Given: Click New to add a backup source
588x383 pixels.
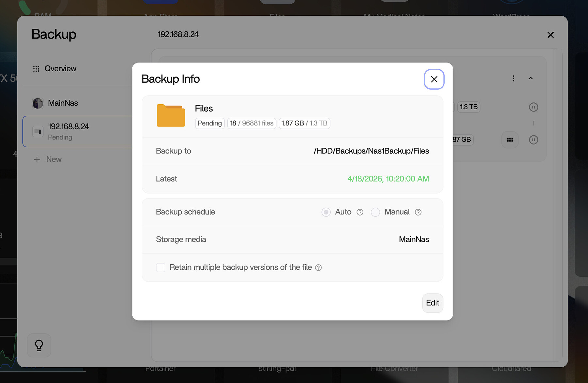Looking at the screenshot, I should 48,159.
